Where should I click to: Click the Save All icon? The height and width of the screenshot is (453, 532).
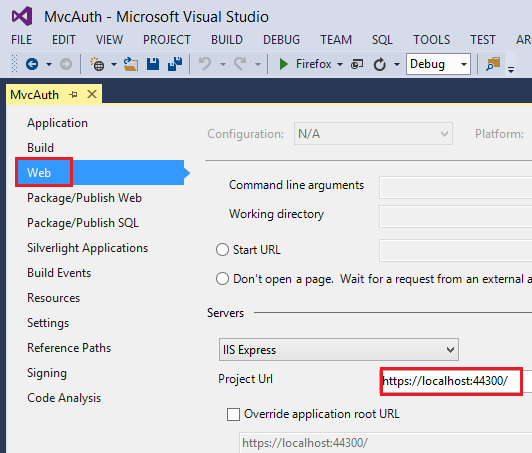click(175, 64)
